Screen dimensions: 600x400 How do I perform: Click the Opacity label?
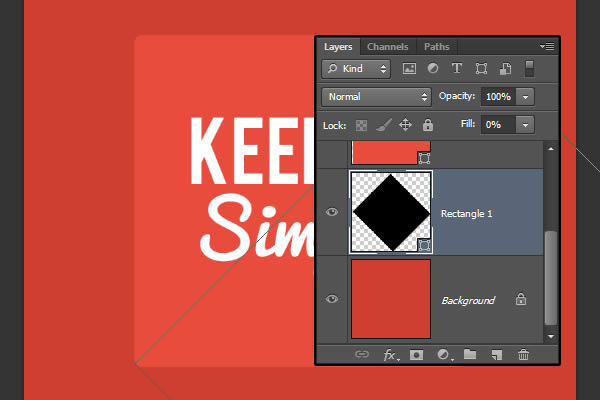tap(457, 96)
